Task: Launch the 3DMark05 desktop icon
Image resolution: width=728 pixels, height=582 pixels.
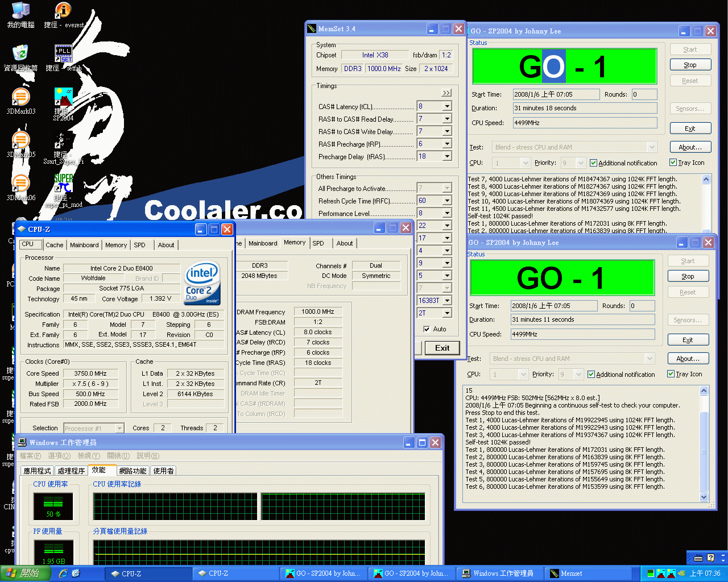Action: pyautogui.click(x=21, y=140)
